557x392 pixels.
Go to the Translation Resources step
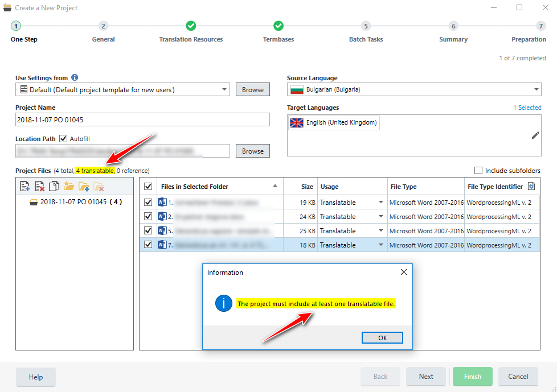click(191, 26)
